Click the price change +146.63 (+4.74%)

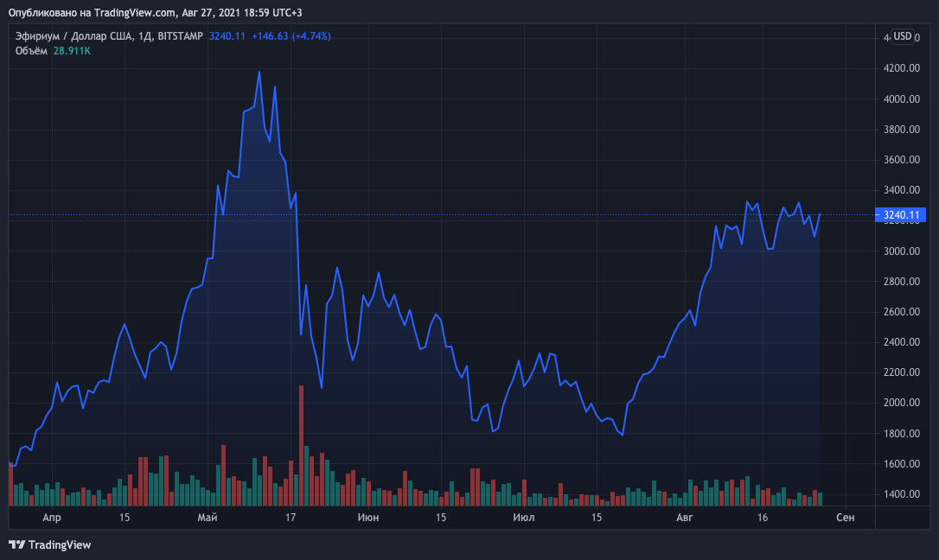pyautogui.click(x=291, y=36)
